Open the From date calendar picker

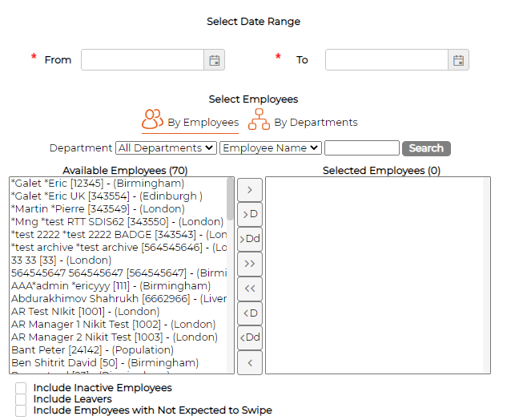click(x=215, y=60)
